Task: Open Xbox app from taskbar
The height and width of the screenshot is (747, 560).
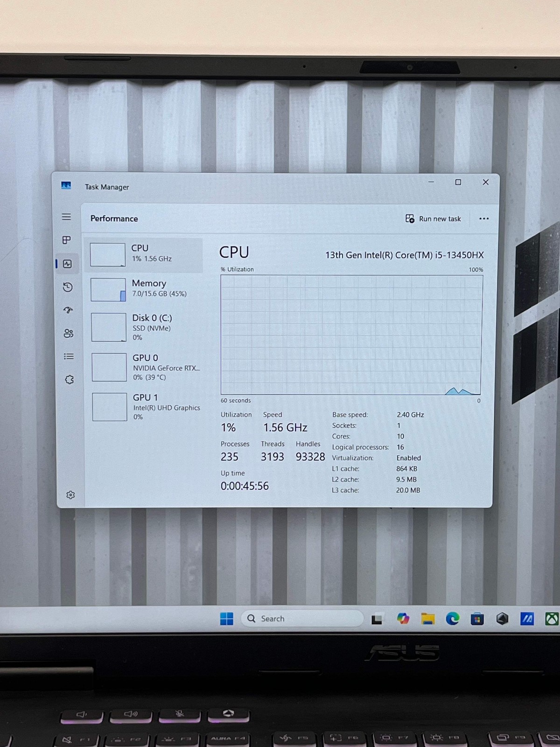Action: pyautogui.click(x=552, y=619)
